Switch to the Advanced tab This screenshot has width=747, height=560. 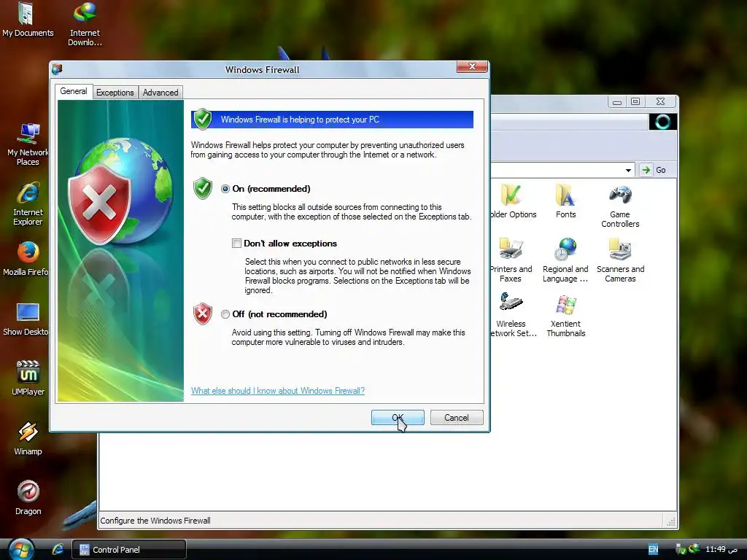(160, 93)
